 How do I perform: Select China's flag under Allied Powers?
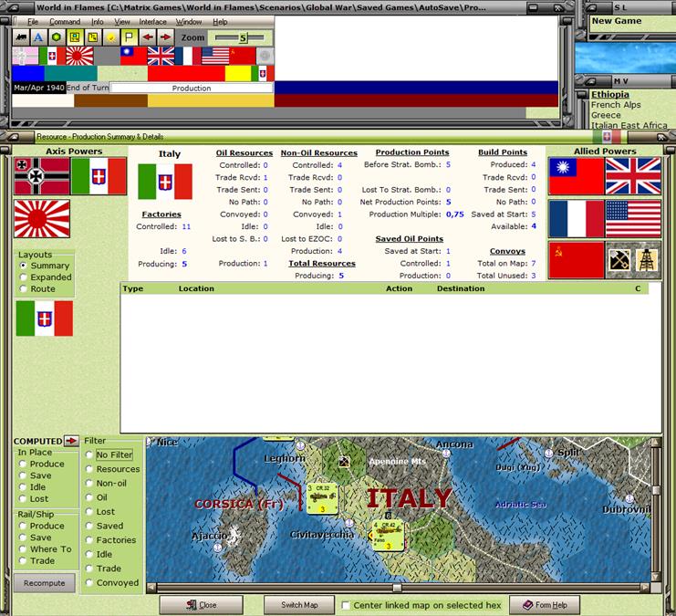[576, 176]
